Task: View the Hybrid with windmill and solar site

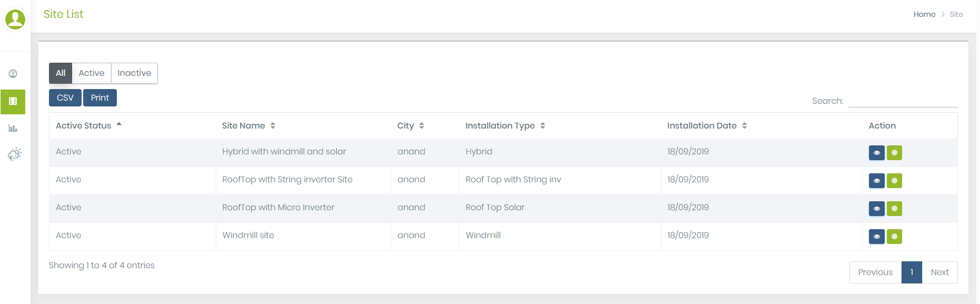Action: pyautogui.click(x=876, y=153)
